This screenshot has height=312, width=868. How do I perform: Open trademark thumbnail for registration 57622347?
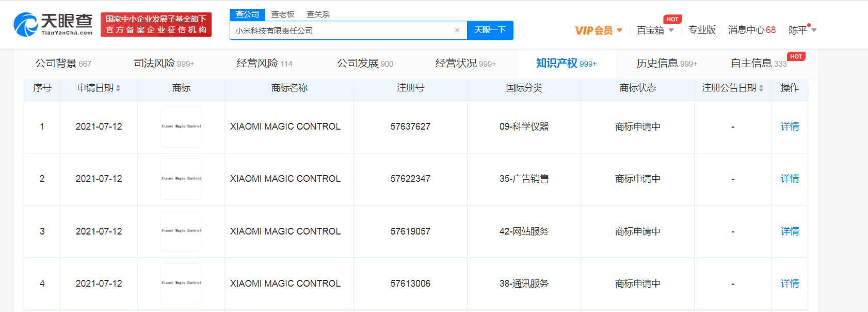[x=181, y=179]
